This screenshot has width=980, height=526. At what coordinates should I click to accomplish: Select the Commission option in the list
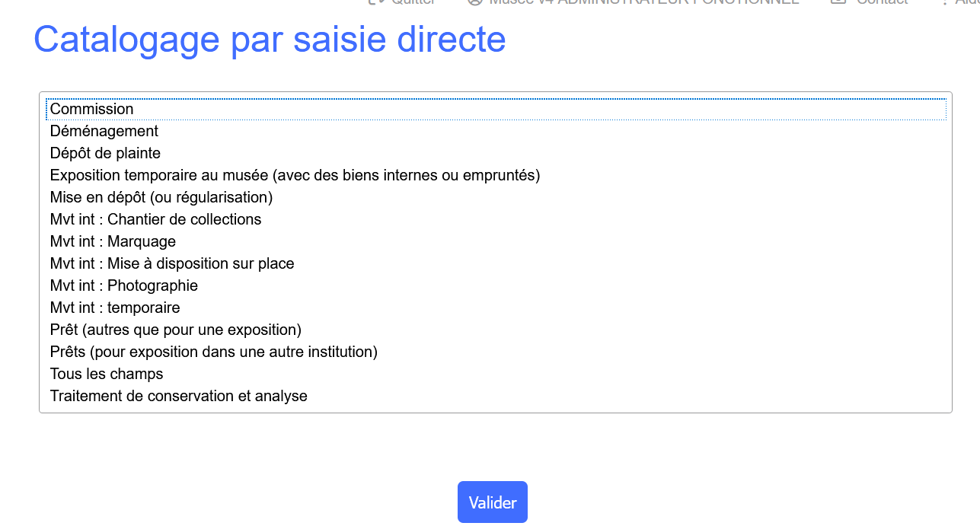coord(92,109)
